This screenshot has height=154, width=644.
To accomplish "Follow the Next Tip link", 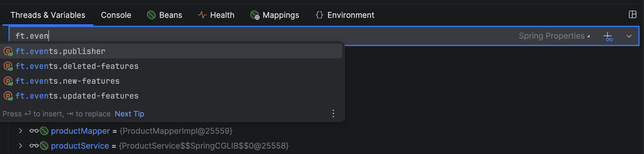I will 130,114.
